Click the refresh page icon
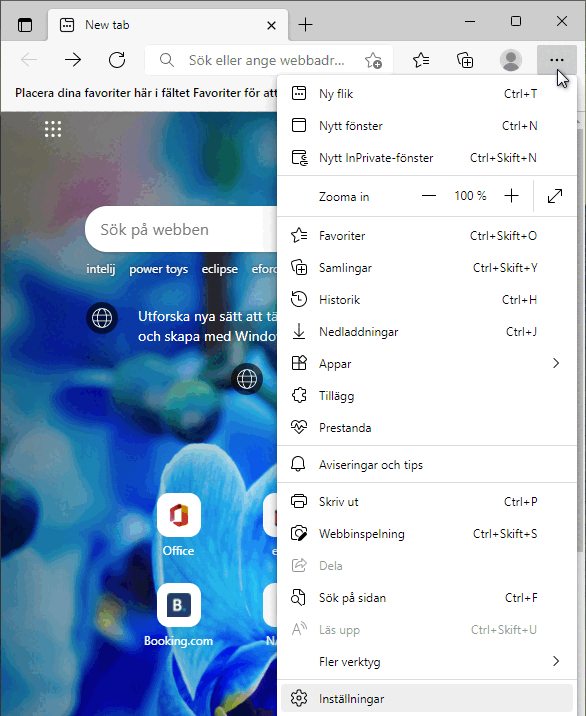 coord(117,60)
